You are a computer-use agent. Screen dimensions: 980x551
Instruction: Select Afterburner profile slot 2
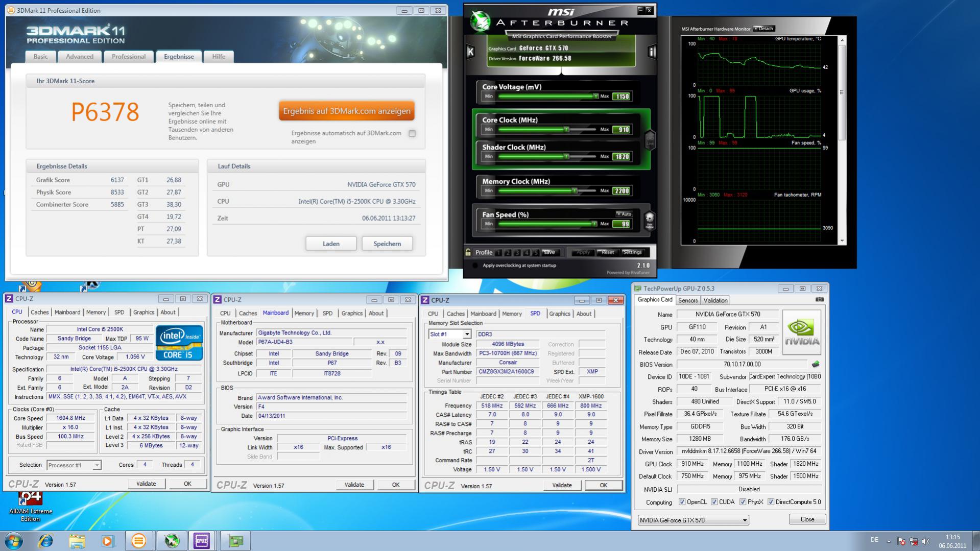(x=508, y=253)
